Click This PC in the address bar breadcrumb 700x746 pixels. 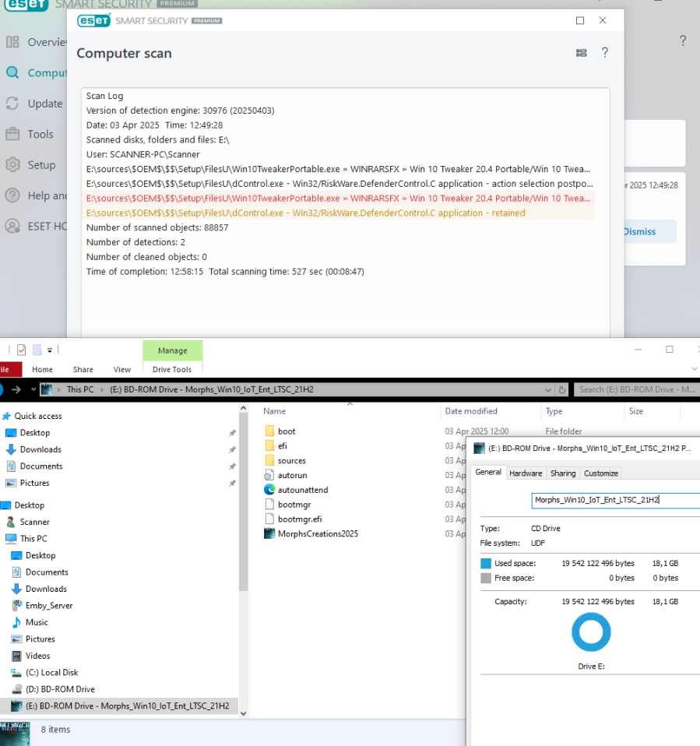pyautogui.click(x=80, y=389)
